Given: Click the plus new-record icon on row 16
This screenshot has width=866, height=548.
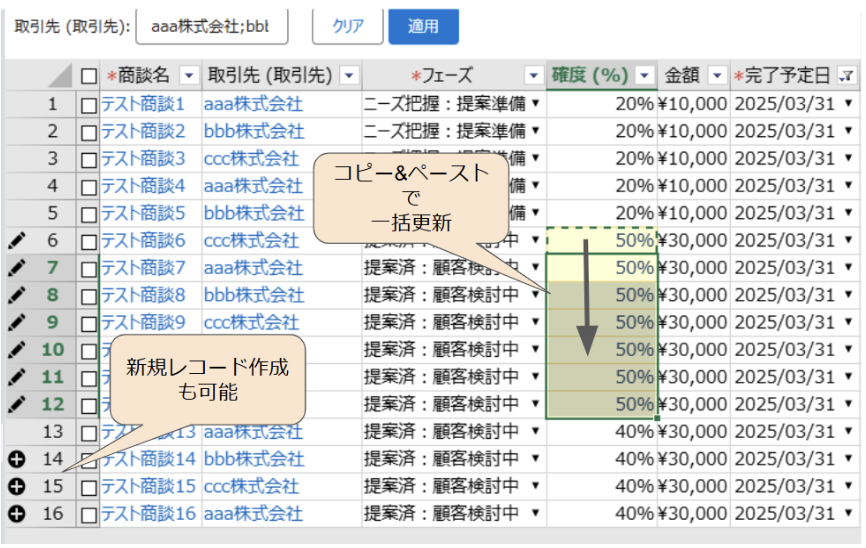Looking at the screenshot, I should [x=15, y=513].
